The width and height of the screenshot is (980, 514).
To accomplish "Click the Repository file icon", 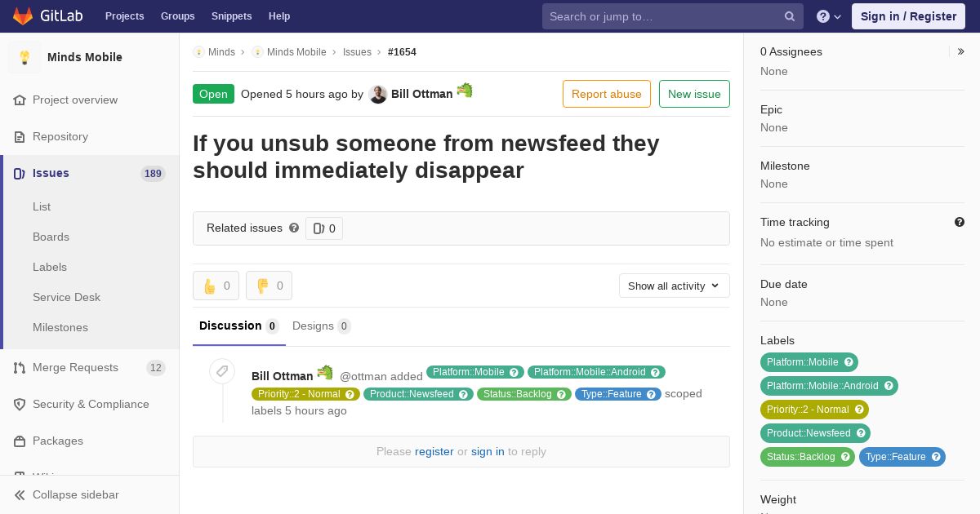I will (x=20, y=136).
